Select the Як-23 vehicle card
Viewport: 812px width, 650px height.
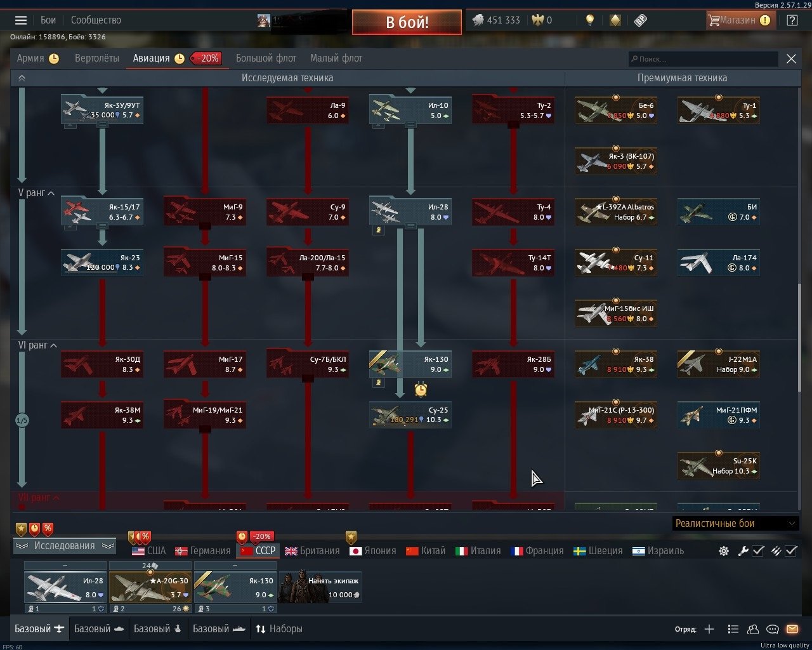point(102,263)
